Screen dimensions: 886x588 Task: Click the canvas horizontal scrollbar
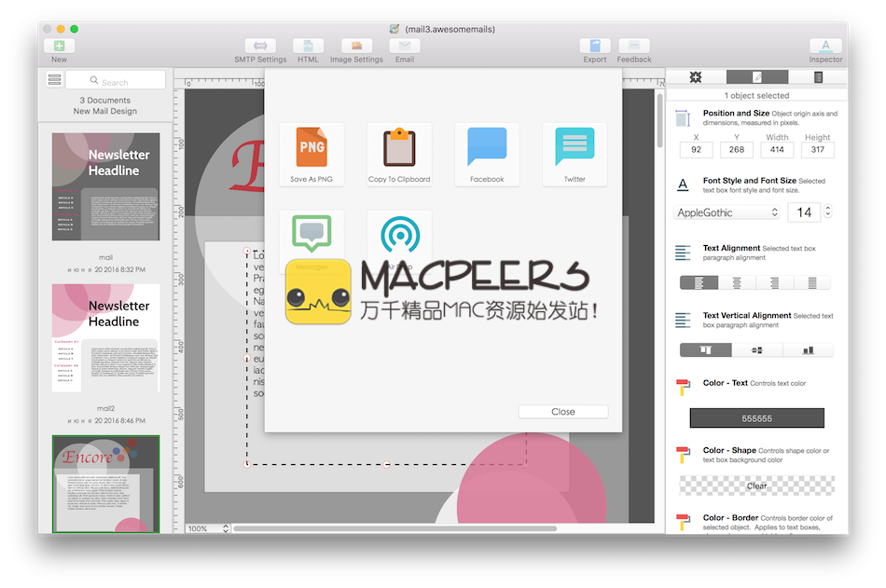point(395,528)
